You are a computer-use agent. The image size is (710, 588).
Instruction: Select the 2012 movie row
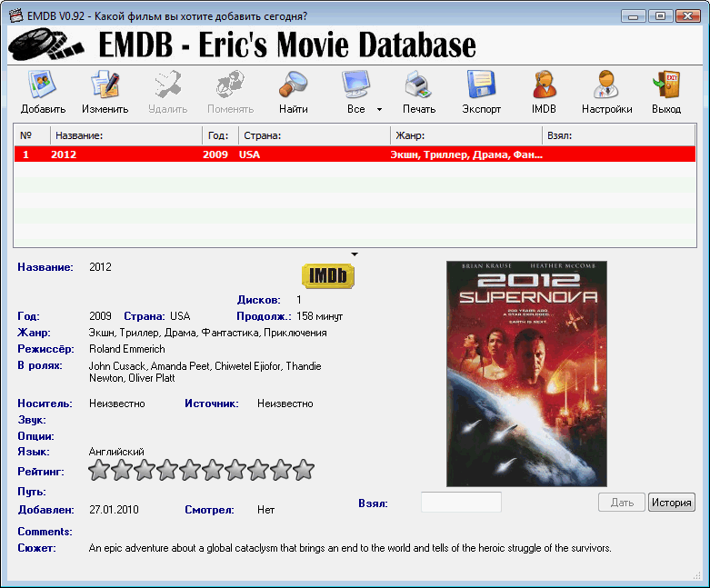click(355, 154)
